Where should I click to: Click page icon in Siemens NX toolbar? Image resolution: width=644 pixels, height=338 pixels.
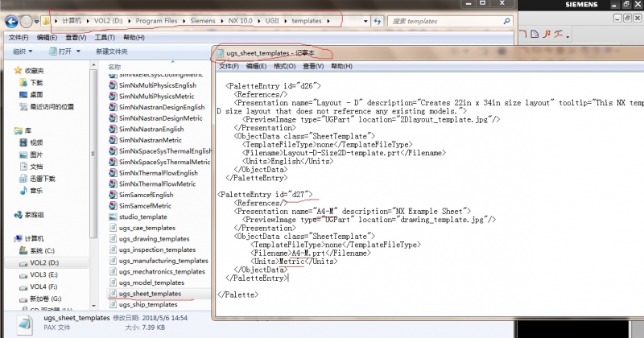(x=535, y=34)
